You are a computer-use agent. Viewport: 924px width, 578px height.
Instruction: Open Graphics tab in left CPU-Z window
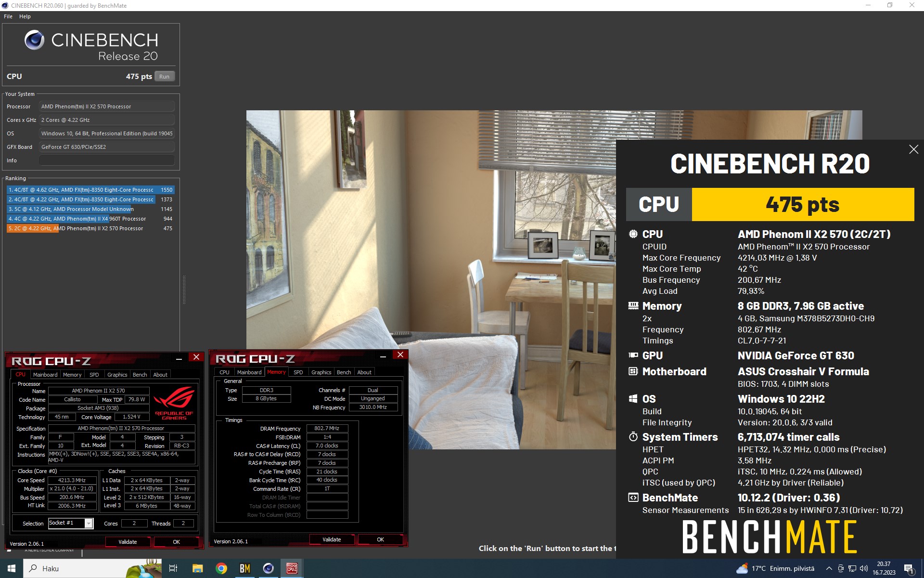pos(117,375)
